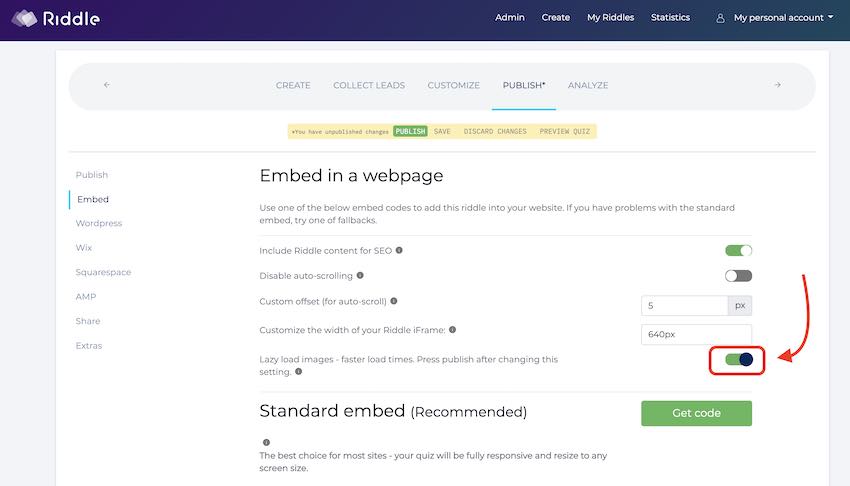850x486 pixels.
Task: Click the left arrow in the step bar
Action: [x=107, y=85]
